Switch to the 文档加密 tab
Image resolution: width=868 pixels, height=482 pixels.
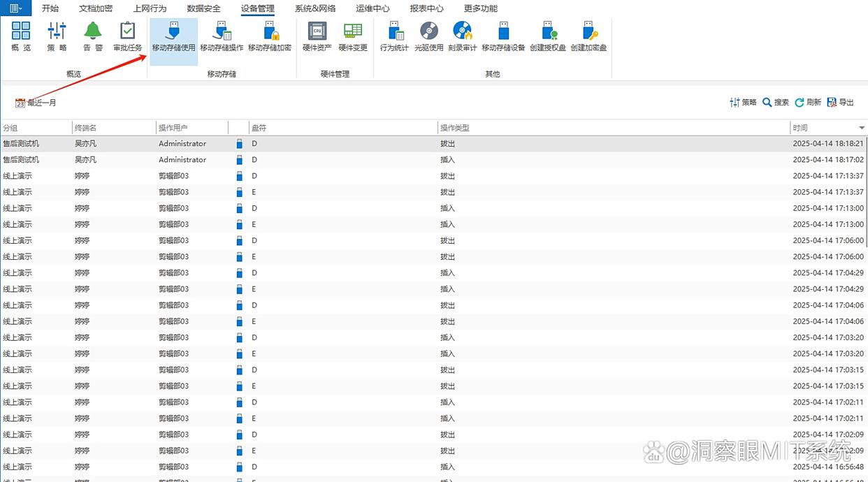96,8
